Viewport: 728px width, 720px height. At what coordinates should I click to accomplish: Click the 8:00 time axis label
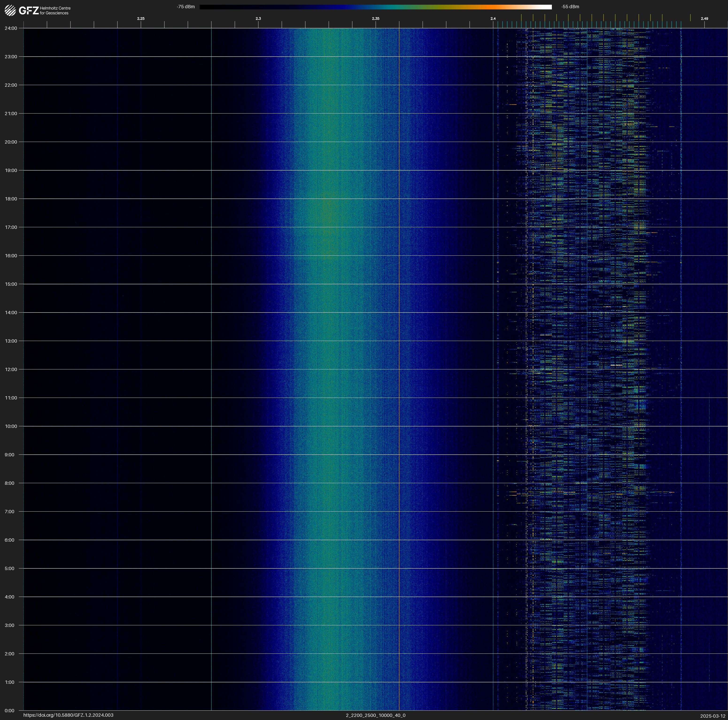pos(9,483)
